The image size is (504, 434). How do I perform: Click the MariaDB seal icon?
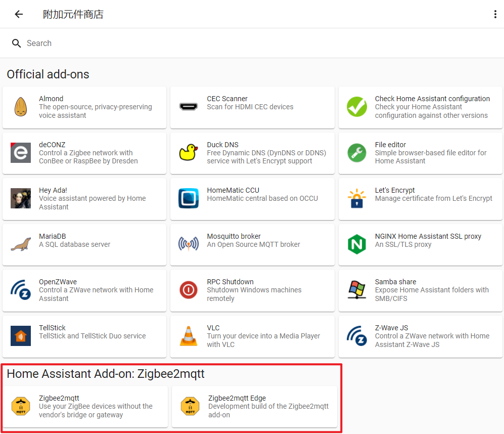click(x=21, y=245)
